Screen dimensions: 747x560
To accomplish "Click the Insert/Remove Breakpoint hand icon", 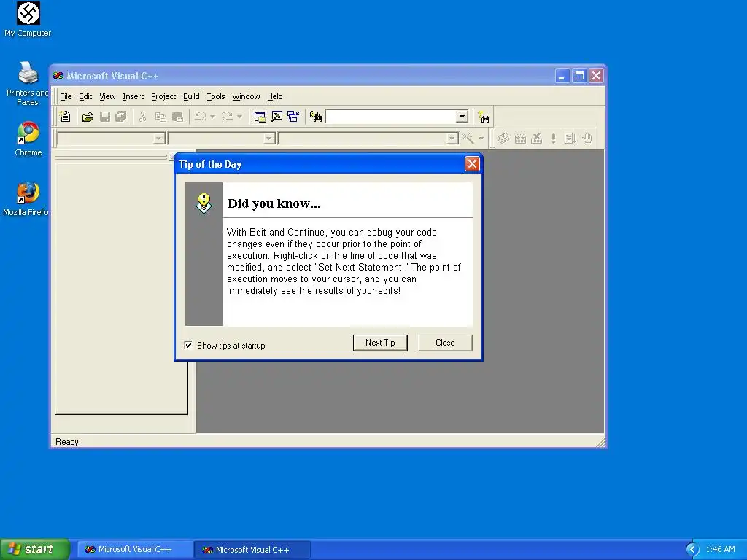I will click(587, 138).
